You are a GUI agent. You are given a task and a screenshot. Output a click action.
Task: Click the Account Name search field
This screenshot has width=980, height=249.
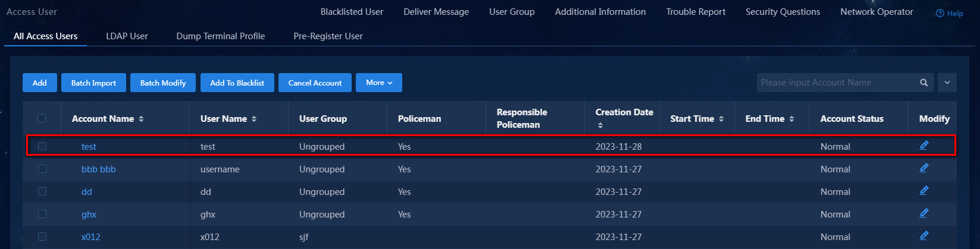click(835, 83)
